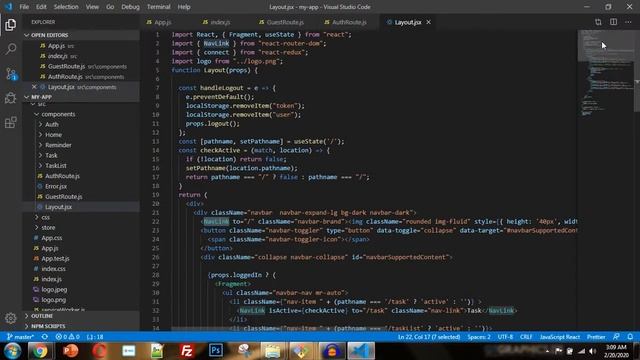
Task: Expand the Reminder folder
Action: point(58,145)
